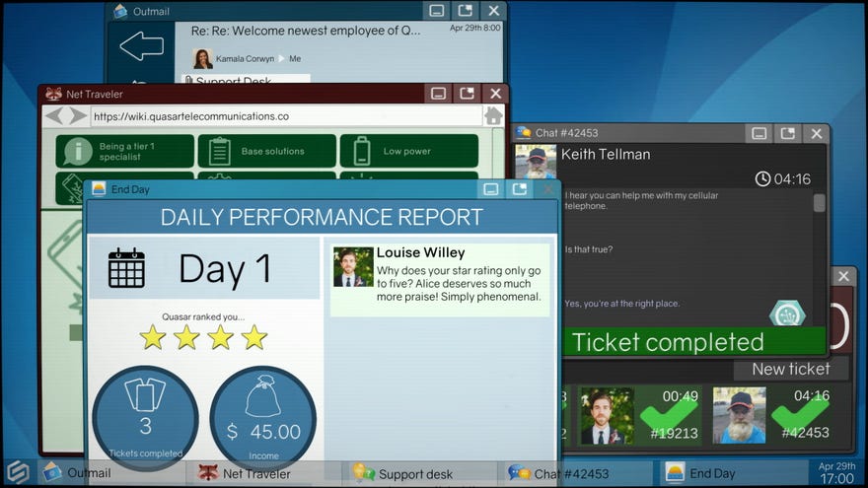Maximize the Chat #42453 window

tap(788, 133)
